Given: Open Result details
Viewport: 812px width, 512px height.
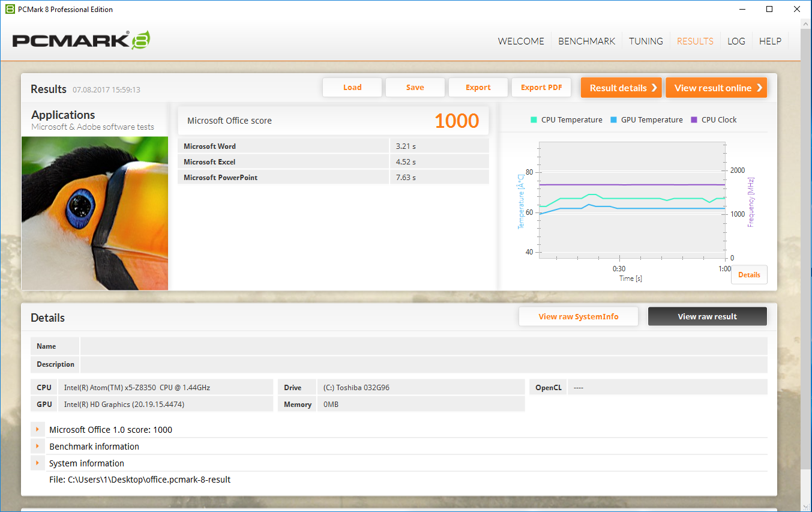Looking at the screenshot, I should [x=621, y=88].
